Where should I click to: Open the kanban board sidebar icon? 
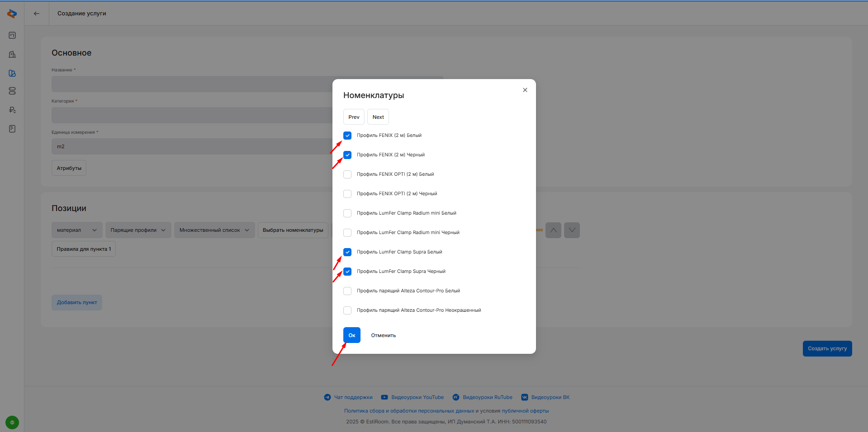pos(12,35)
